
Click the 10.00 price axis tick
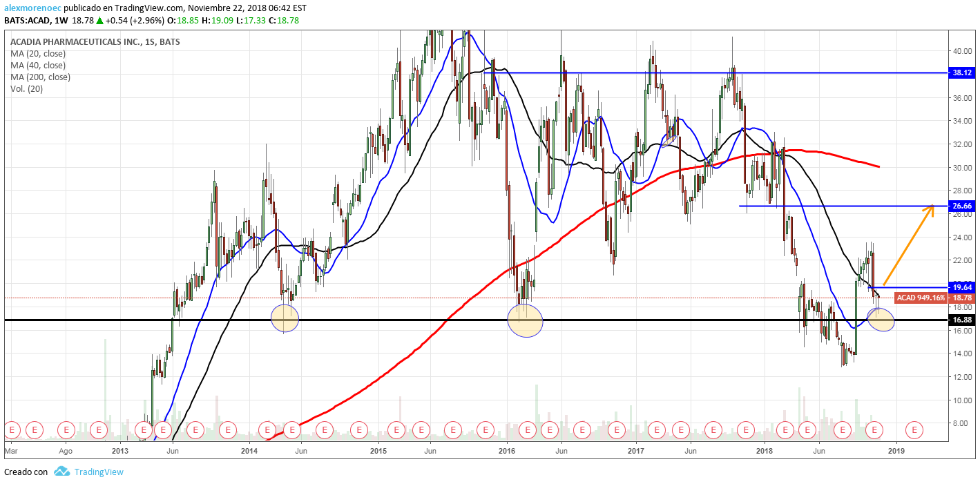click(963, 400)
